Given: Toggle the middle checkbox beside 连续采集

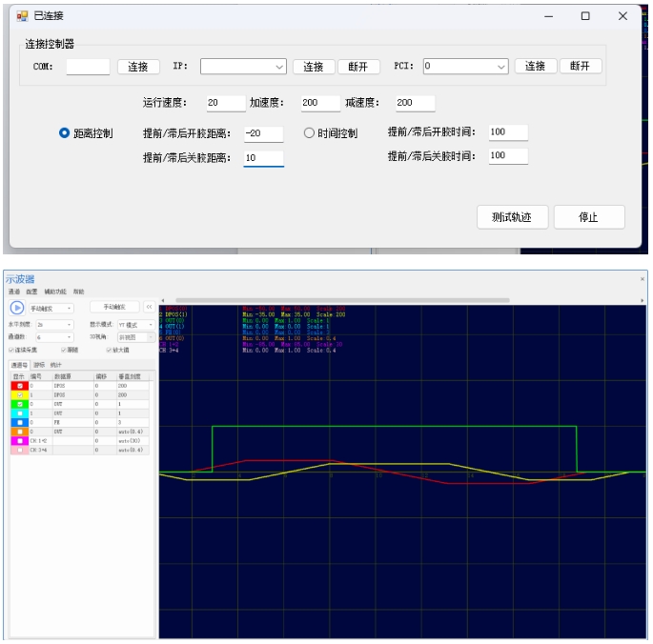Looking at the screenshot, I should pos(64,350).
